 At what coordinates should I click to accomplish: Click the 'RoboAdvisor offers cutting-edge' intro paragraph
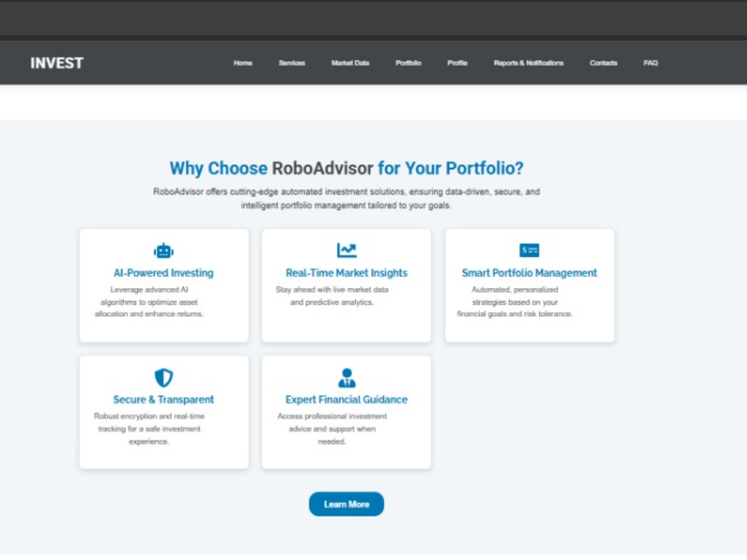347,199
